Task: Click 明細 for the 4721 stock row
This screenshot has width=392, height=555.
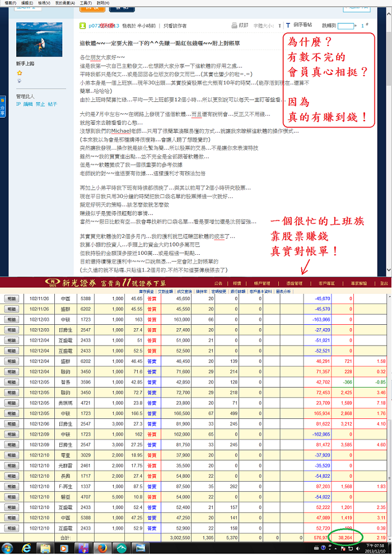Action: (x=11, y=403)
